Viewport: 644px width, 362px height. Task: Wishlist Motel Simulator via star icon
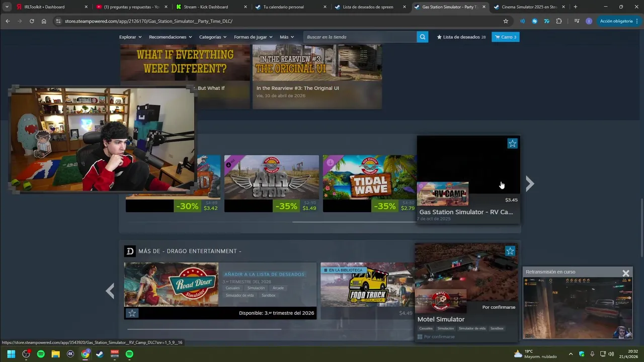510,250
